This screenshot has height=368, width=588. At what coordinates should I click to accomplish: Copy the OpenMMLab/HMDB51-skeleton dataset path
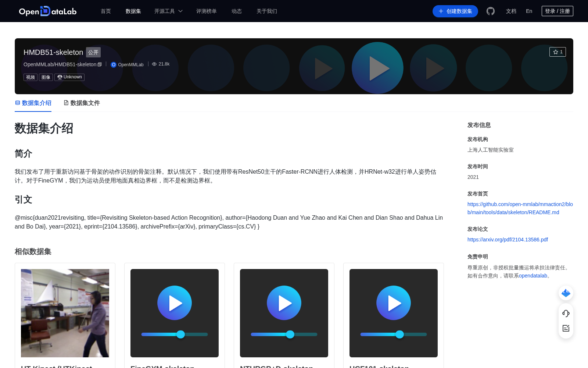[100, 64]
